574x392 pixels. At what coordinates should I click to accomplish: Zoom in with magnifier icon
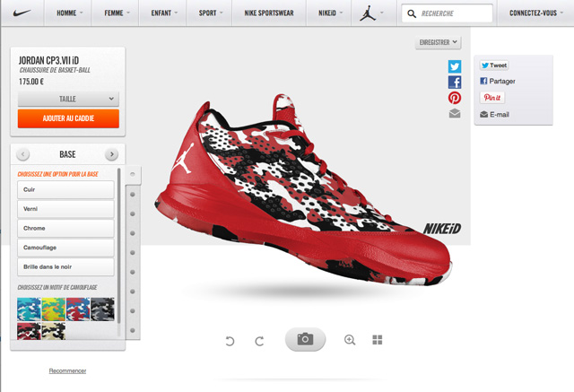350,340
